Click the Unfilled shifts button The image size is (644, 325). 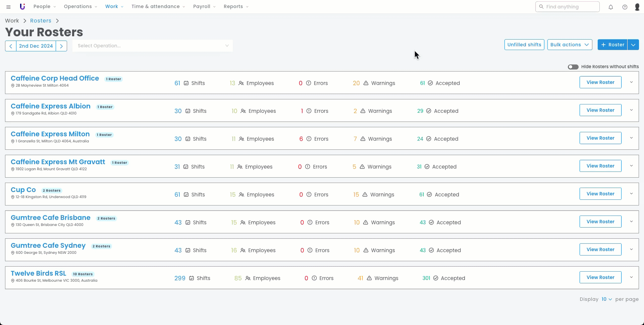(524, 45)
